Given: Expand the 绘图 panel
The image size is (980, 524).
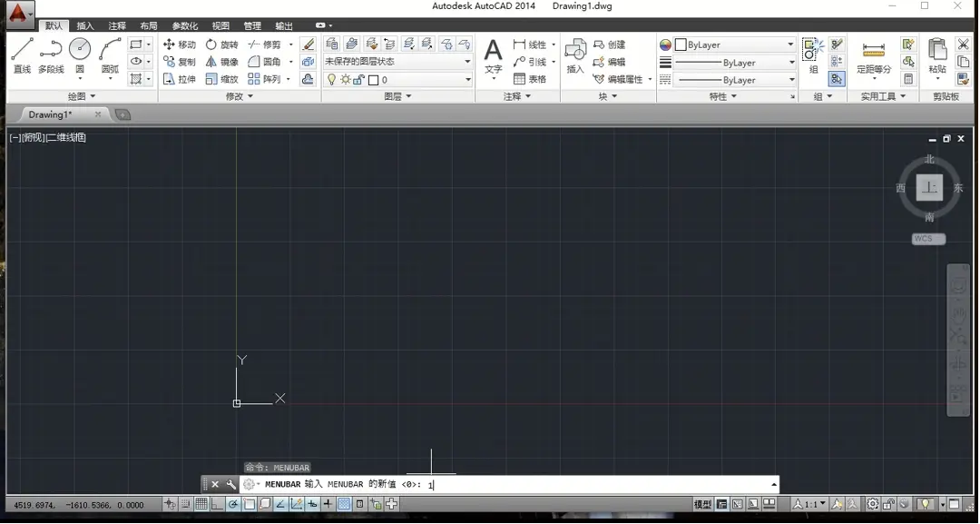Looking at the screenshot, I should point(82,96).
